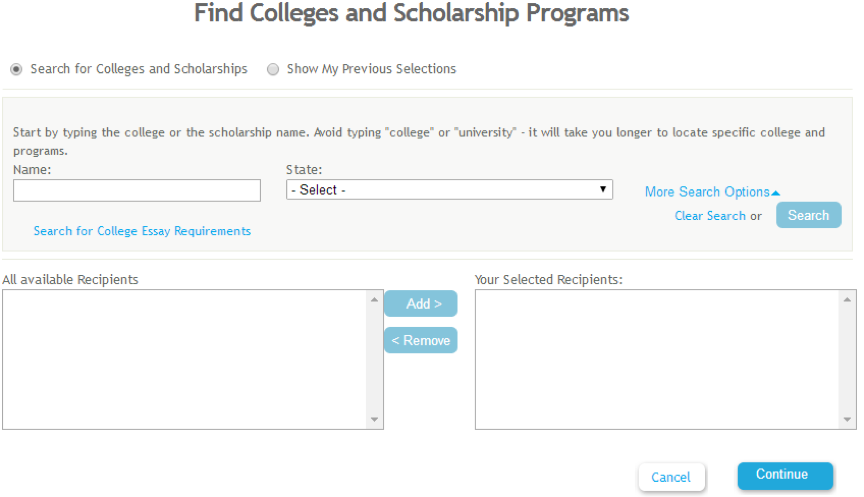Click inside All available Recipients list
This screenshot has height=497, width=864.
click(x=185, y=359)
